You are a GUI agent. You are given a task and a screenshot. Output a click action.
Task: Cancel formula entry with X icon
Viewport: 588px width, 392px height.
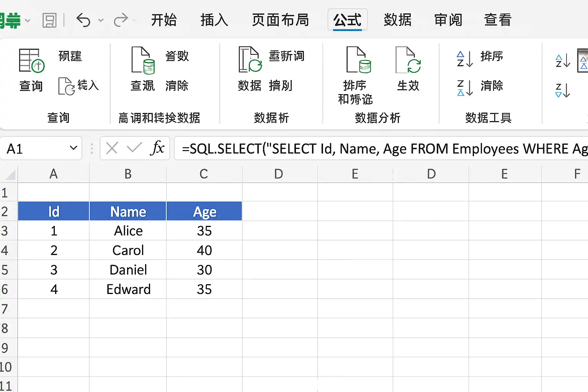[112, 148]
